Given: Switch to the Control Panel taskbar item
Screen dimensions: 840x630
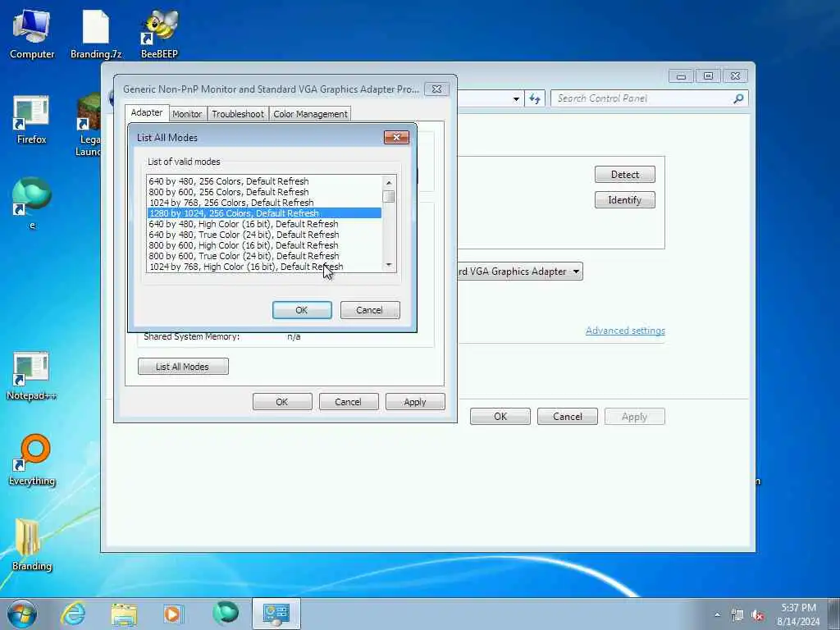Looking at the screenshot, I should click(x=276, y=614).
